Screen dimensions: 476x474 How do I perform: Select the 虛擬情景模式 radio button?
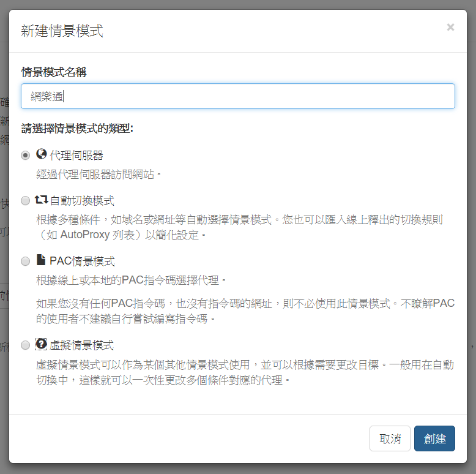(25, 345)
